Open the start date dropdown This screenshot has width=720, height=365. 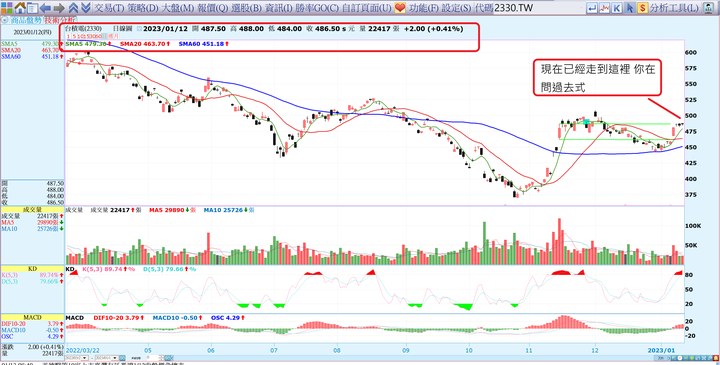(85, 358)
